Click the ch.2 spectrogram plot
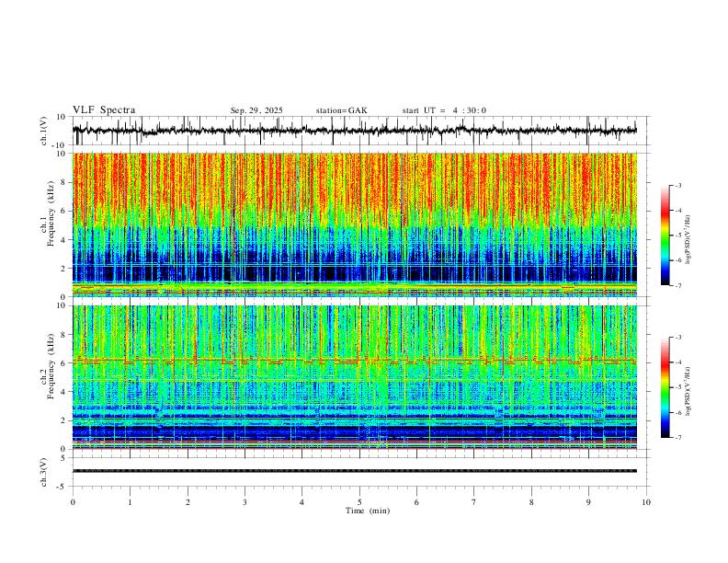728x563 pixels. 355,377
